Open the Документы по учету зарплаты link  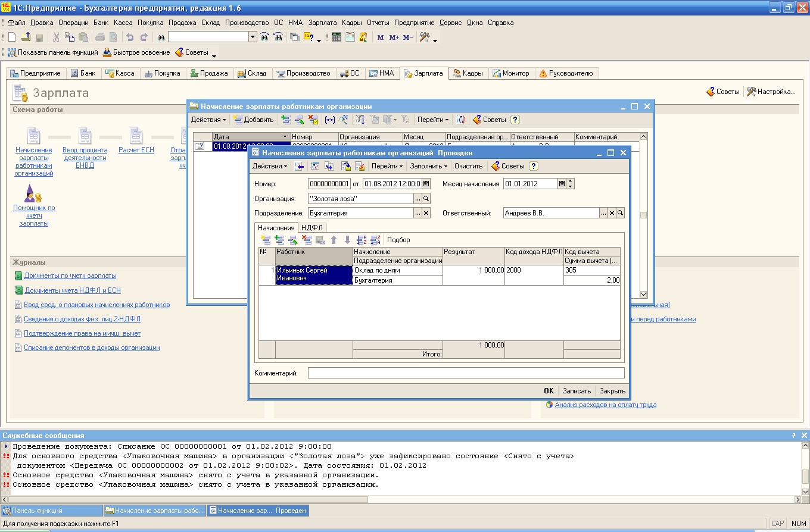(x=70, y=276)
